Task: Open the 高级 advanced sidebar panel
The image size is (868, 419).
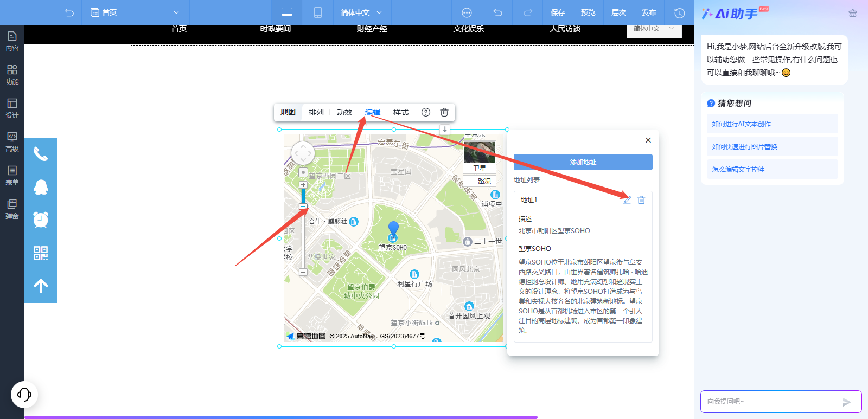Action: point(12,142)
